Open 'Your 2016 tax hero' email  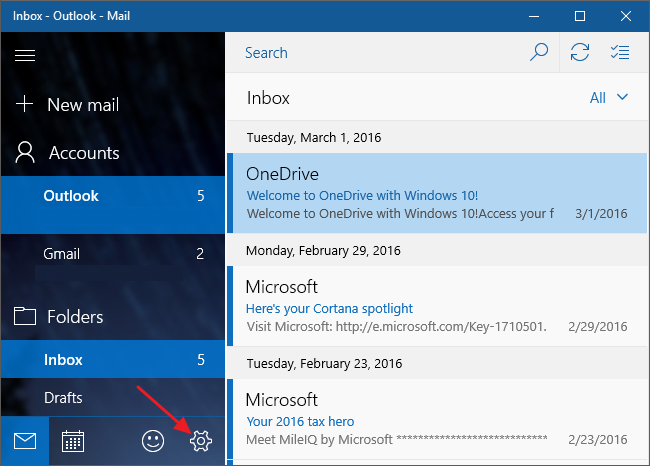coord(437,419)
